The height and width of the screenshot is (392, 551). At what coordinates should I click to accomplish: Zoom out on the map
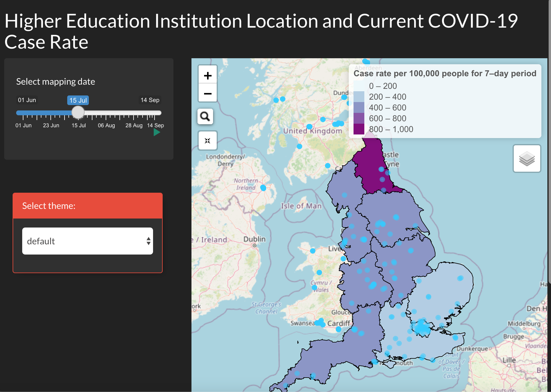[x=207, y=93]
